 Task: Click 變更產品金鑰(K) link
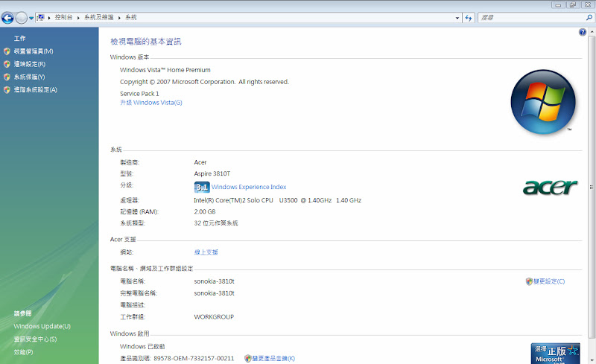(x=273, y=358)
